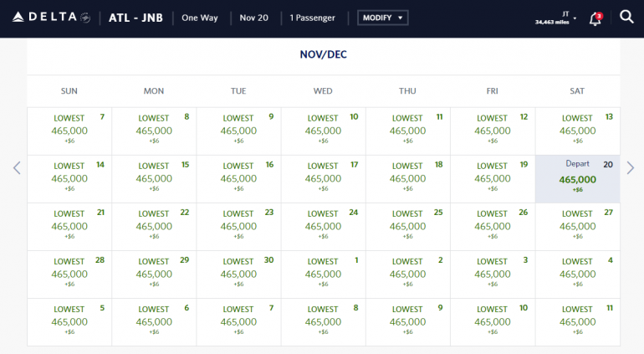This screenshot has width=644, height=354.
Task: Select the selected Depart date 20 cell
Action: pos(577,178)
